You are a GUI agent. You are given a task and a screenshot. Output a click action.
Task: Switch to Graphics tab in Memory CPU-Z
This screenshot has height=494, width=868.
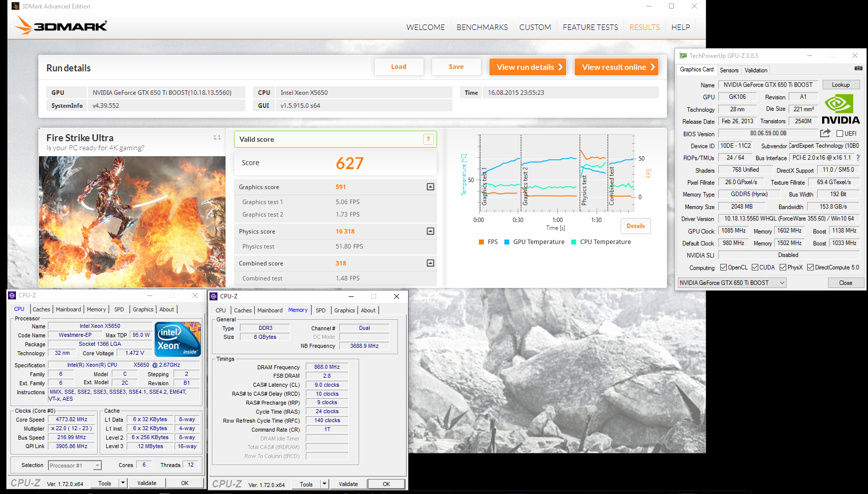tap(345, 310)
